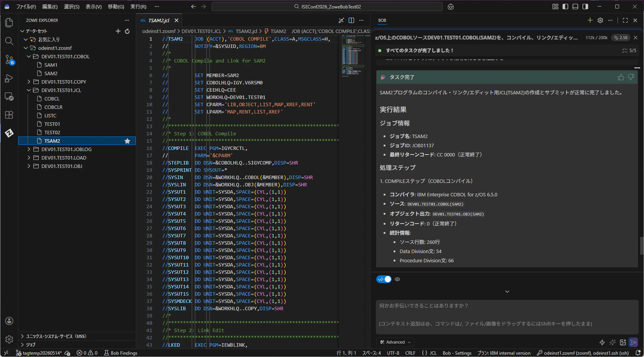Click the editor minimap
This screenshot has width=644, height=357.
tap(353, 56)
